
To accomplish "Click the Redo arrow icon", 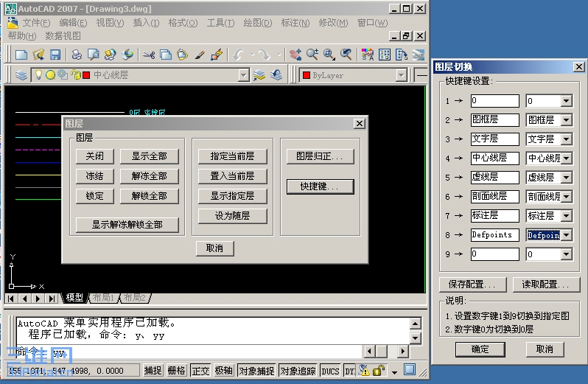I will (x=265, y=55).
